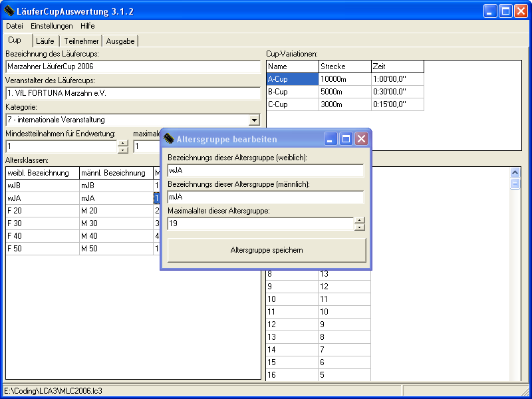Click the Maximalalter field showing 19
532x399 pixels.
pos(261,223)
